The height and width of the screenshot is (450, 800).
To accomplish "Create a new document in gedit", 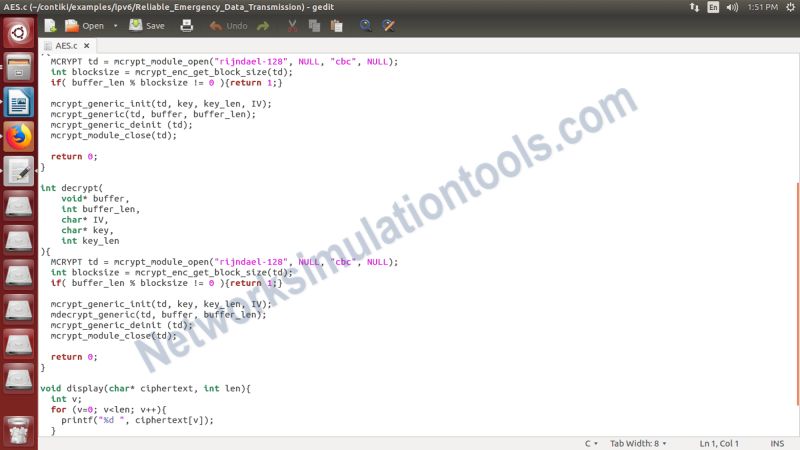I will [50, 26].
